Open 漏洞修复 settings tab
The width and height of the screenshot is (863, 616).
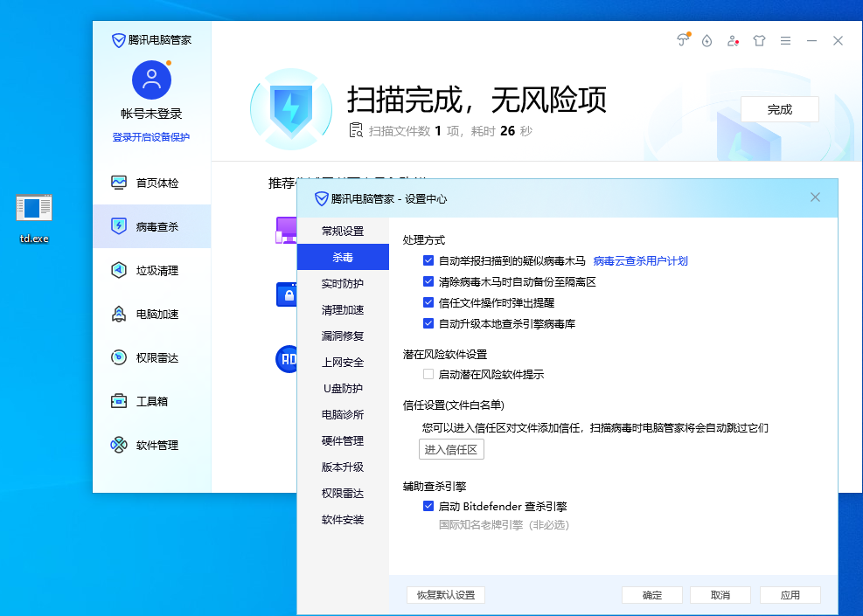pos(343,336)
